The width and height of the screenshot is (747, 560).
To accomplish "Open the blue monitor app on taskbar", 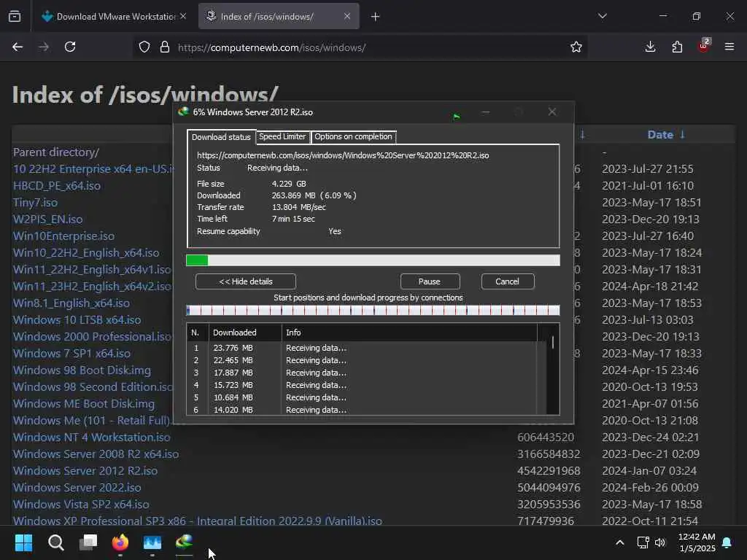I will 152,542.
